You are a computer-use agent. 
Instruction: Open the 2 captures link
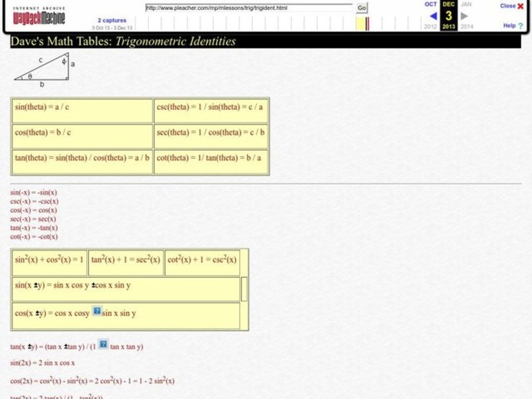[112, 21]
